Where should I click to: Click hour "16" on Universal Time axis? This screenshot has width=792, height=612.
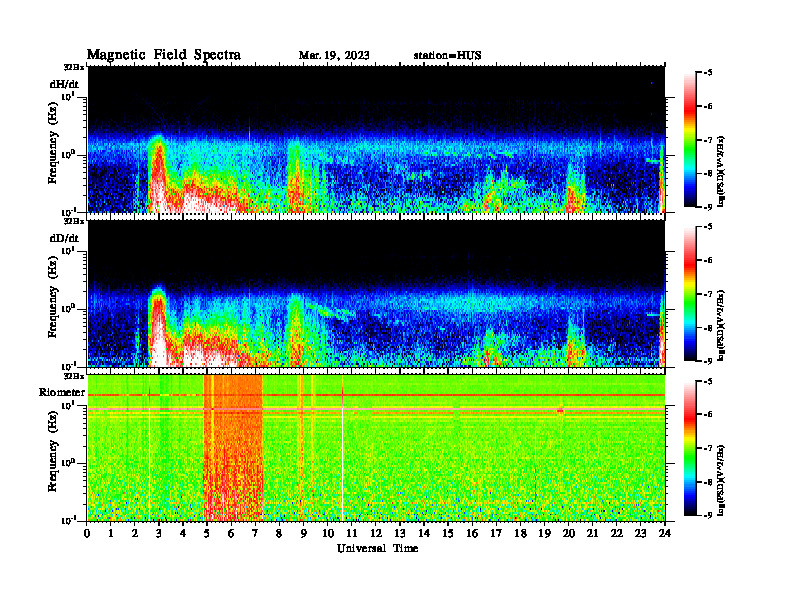point(472,534)
